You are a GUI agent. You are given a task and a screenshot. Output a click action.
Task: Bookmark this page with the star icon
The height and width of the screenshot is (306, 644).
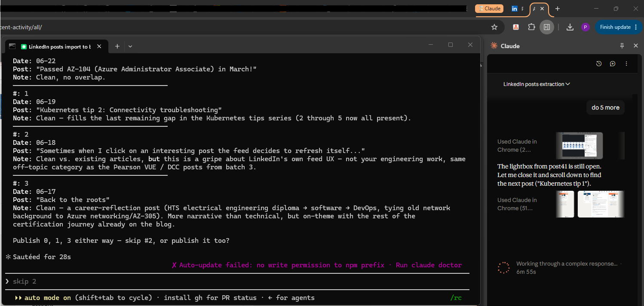click(494, 27)
